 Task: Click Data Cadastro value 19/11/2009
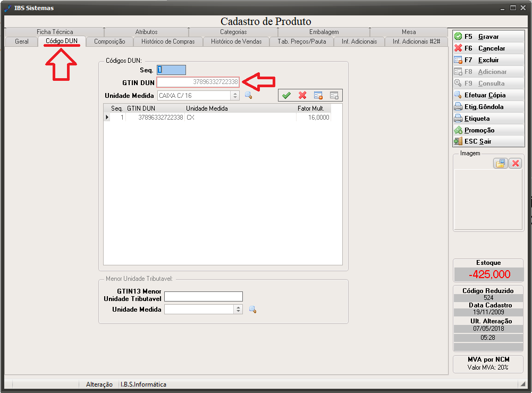tap(488, 312)
